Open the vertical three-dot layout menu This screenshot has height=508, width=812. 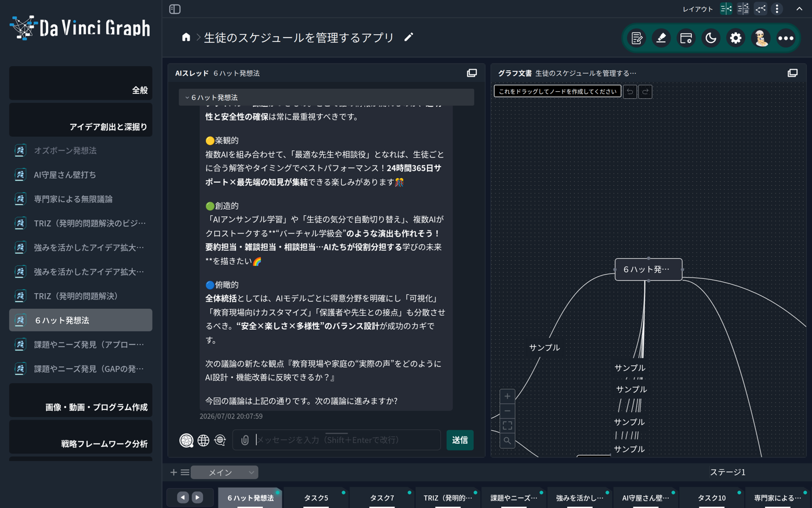[777, 9]
